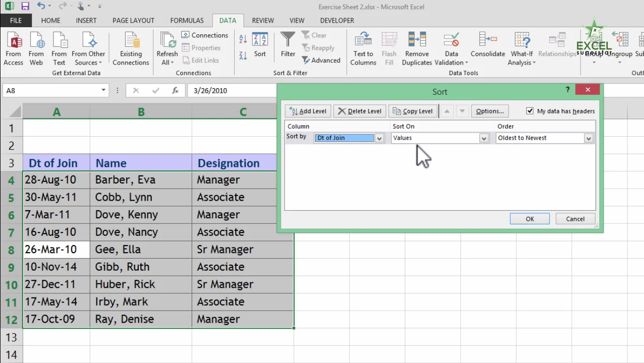644x363 pixels.
Task: Click Remove Duplicates
Action: pyautogui.click(x=417, y=49)
